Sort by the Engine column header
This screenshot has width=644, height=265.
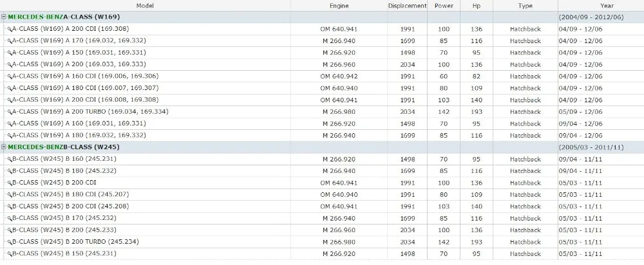pos(339,6)
